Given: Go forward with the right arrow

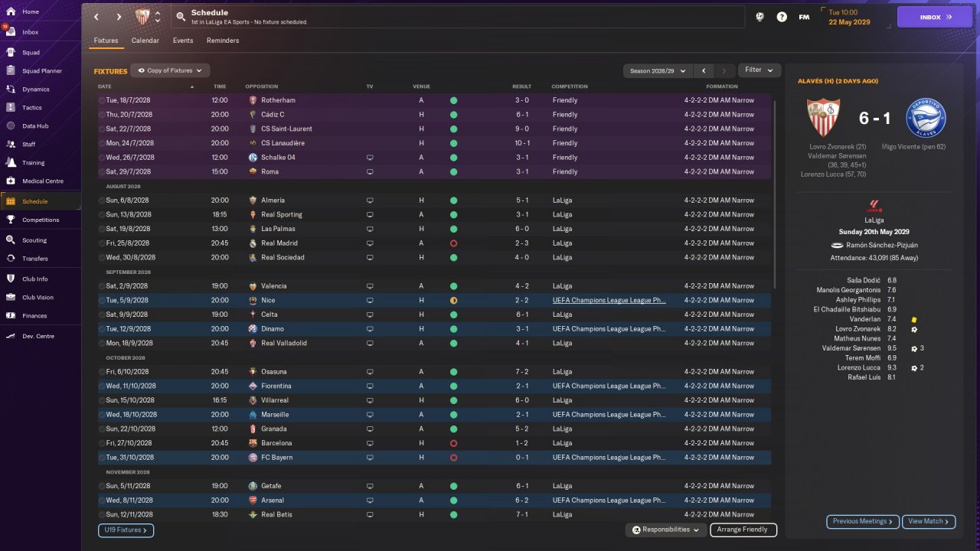Looking at the screenshot, I should pyautogui.click(x=119, y=17).
